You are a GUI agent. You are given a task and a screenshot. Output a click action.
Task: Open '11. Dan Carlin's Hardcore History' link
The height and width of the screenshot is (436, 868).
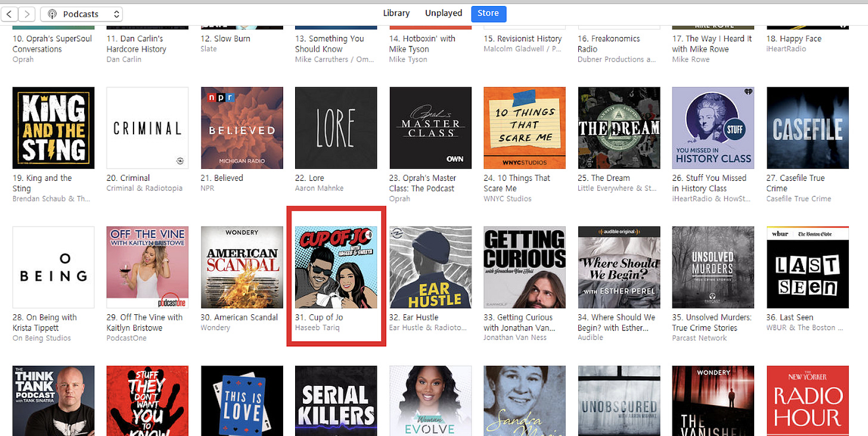(136, 44)
